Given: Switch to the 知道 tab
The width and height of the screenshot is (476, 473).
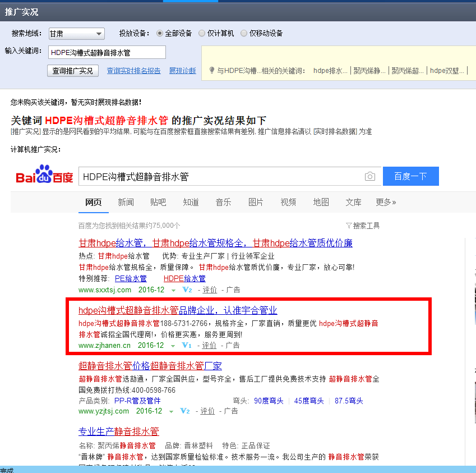Looking at the screenshot, I should tap(191, 202).
